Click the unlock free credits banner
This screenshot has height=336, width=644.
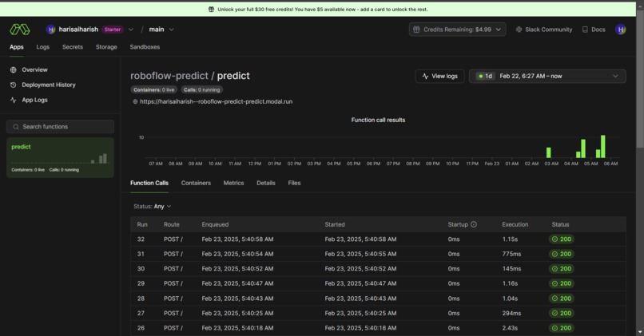point(318,9)
